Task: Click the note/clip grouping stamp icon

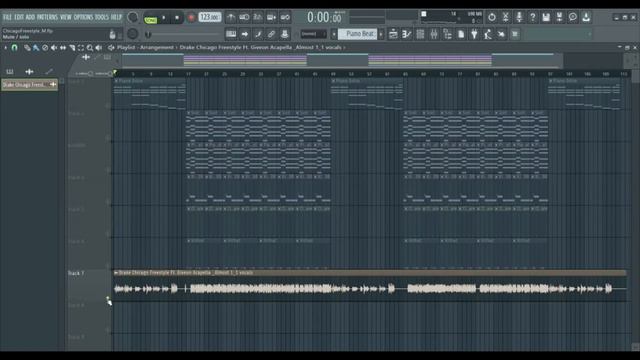Action: point(284,34)
